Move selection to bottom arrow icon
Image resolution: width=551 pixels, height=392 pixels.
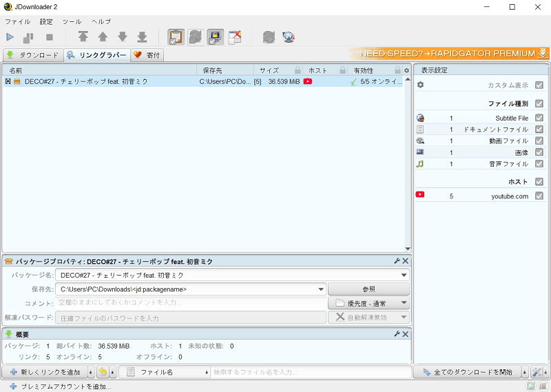tap(142, 37)
